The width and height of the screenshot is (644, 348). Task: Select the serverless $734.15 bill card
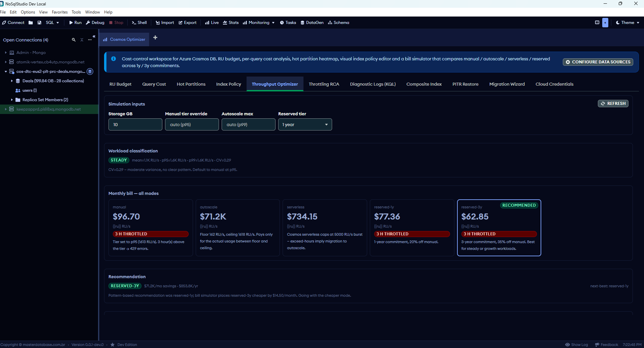325,228
